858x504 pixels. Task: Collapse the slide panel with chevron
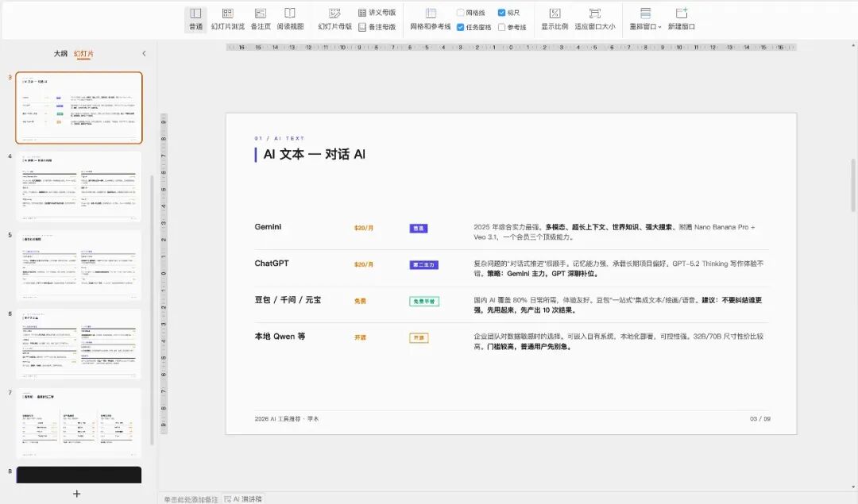144,53
